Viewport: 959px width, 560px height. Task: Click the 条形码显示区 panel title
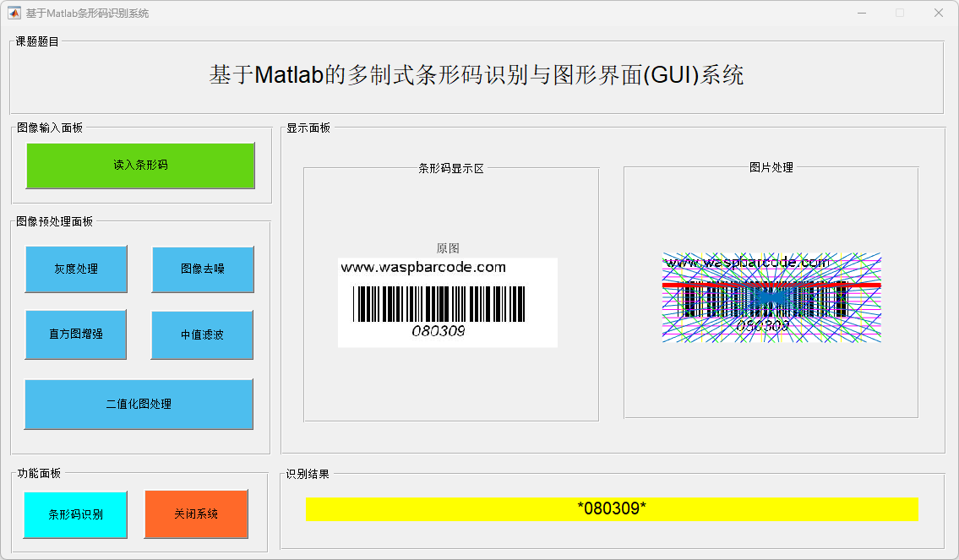coord(451,168)
